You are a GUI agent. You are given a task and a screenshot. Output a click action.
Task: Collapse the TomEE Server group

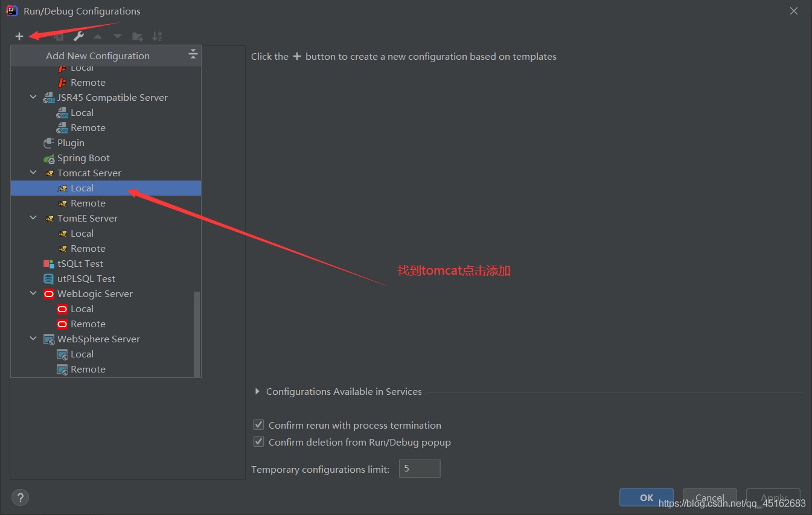tap(33, 218)
